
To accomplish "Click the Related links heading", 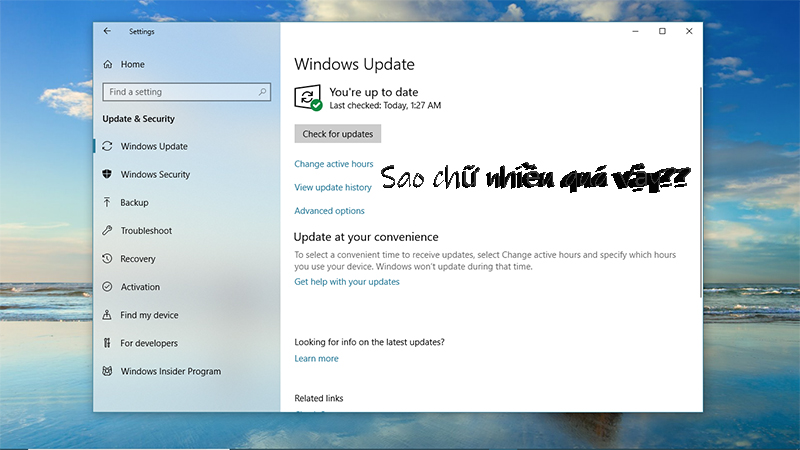I will tap(319, 398).
